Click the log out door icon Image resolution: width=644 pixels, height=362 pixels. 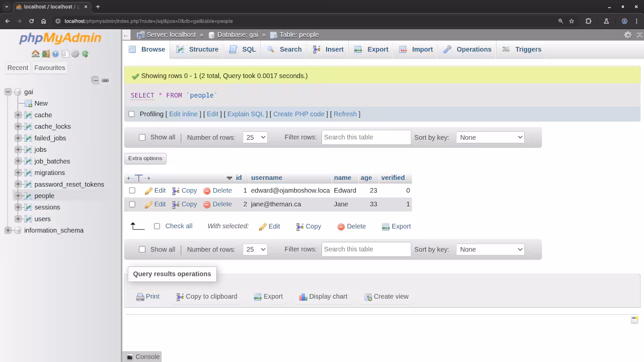coord(45,54)
